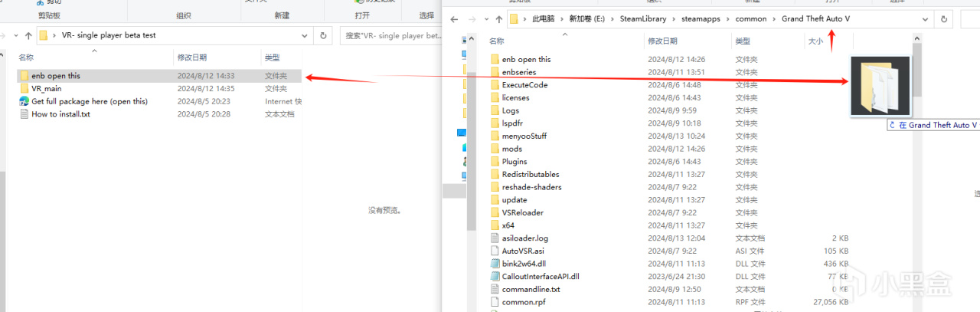Sort right list by 名称 column header
Screen dimensions: 980x312
coord(497,41)
